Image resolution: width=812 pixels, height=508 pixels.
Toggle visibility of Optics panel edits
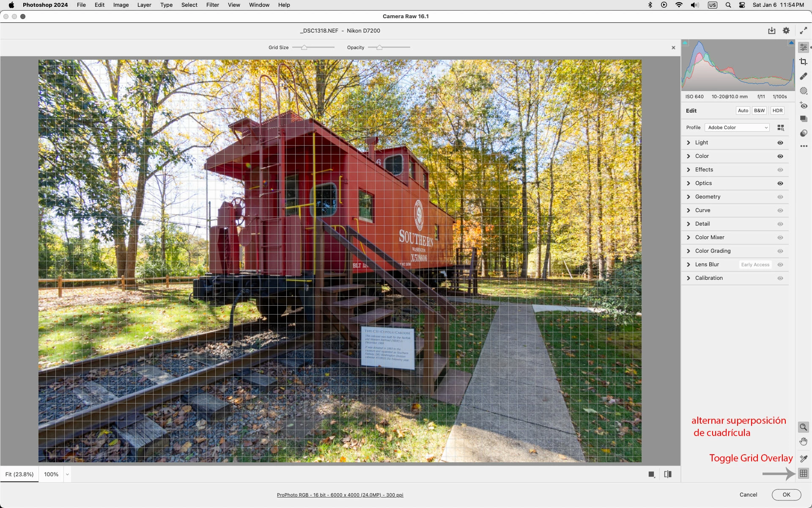pos(780,183)
